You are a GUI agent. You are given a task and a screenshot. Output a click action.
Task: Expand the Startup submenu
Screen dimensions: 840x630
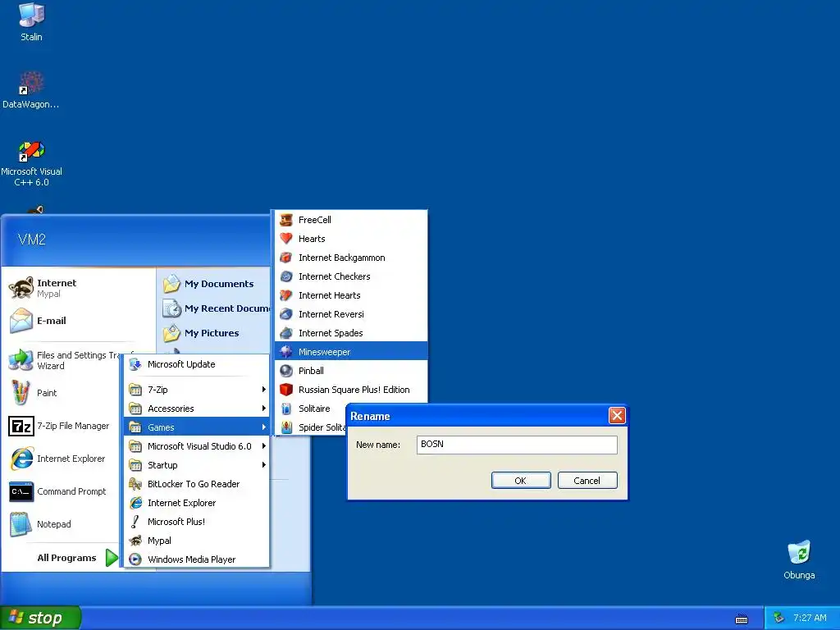(197, 465)
